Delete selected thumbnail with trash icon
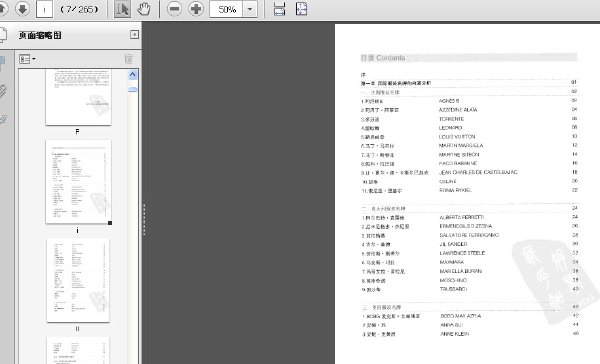600x364 pixels. click(x=129, y=59)
